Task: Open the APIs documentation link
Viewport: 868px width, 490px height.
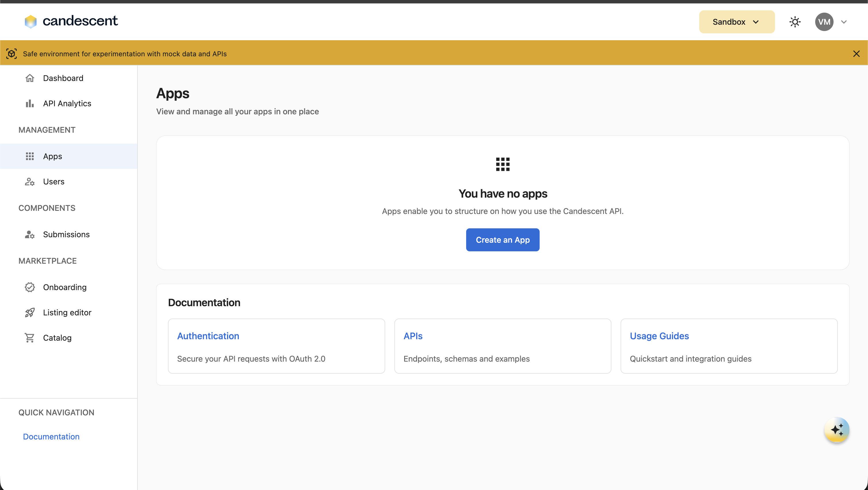Action: click(413, 336)
